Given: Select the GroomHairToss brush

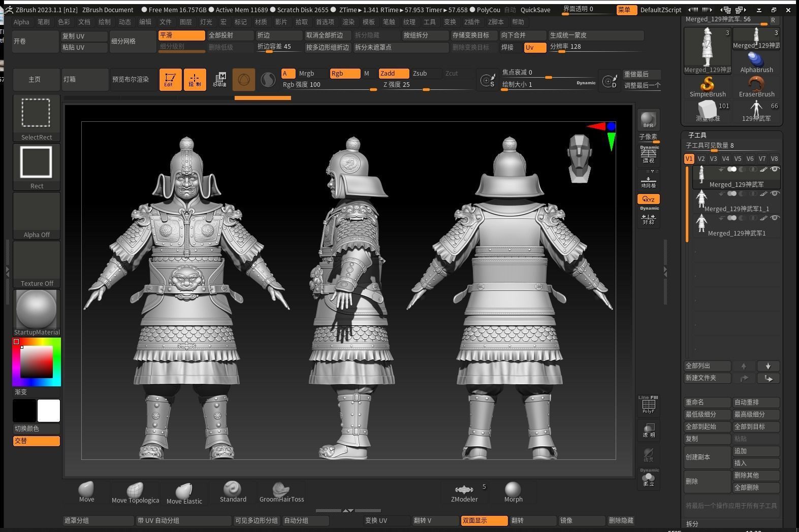Looking at the screenshot, I should click(x=281, y=492).
